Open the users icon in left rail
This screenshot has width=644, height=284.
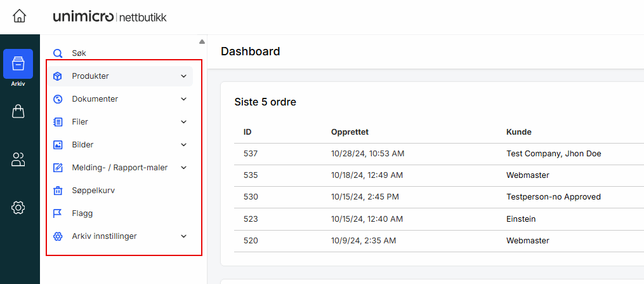click(x=18, y=159)
